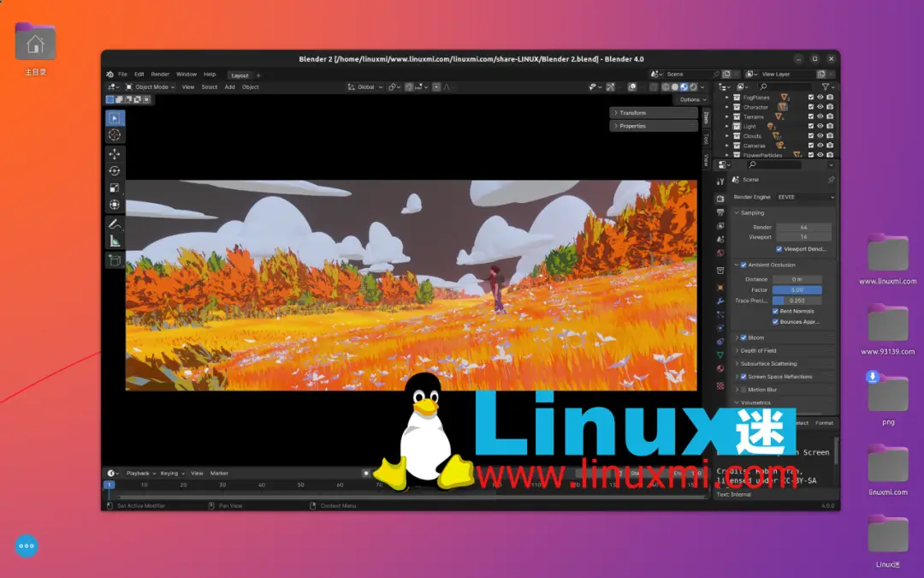This screenshot has height=578, width=924.
Task: Toggle Screen Space Reflections checkbox
Action: (x=743, y=377)
